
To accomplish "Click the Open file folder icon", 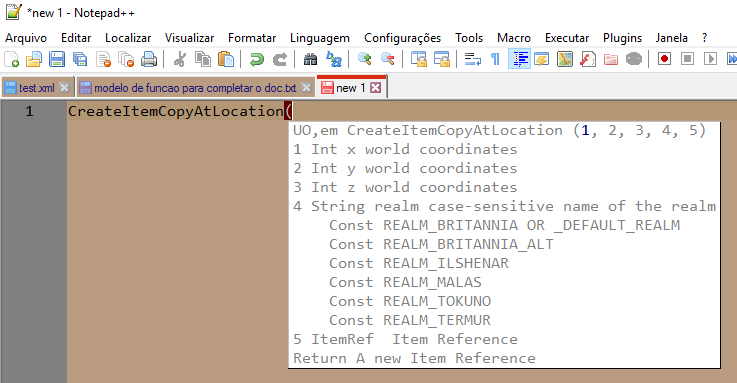I will (34, 59).
